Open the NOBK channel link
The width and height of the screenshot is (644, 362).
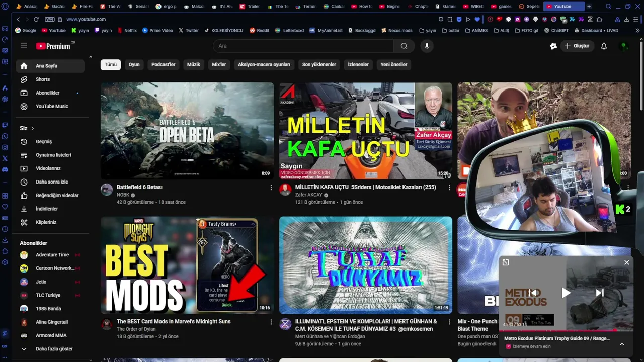123,195
